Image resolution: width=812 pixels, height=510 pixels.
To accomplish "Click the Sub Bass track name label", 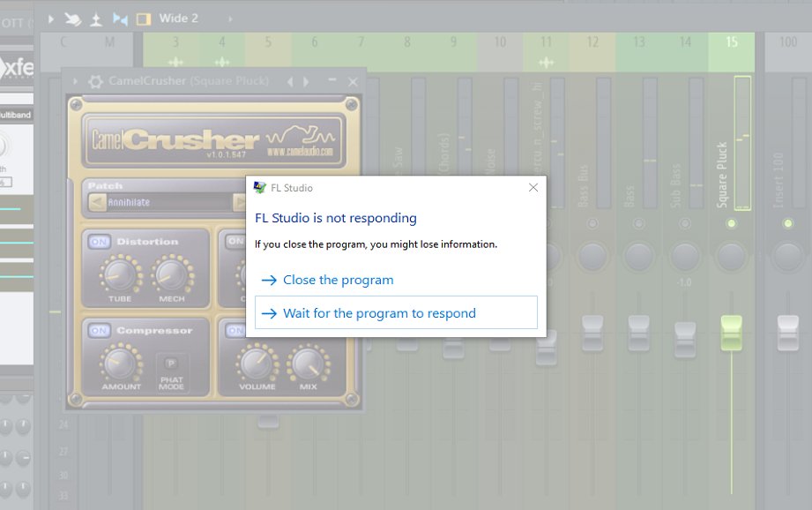I will [x=675, y=185].
